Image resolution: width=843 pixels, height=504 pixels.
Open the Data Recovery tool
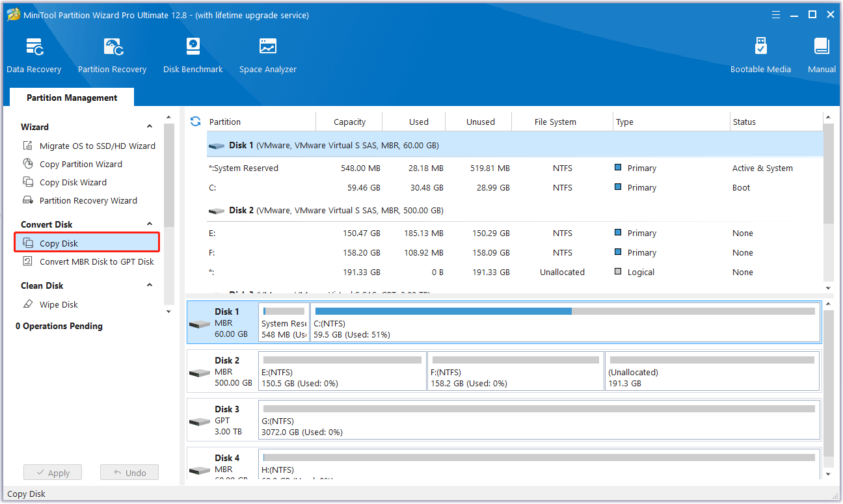(34, 56)
